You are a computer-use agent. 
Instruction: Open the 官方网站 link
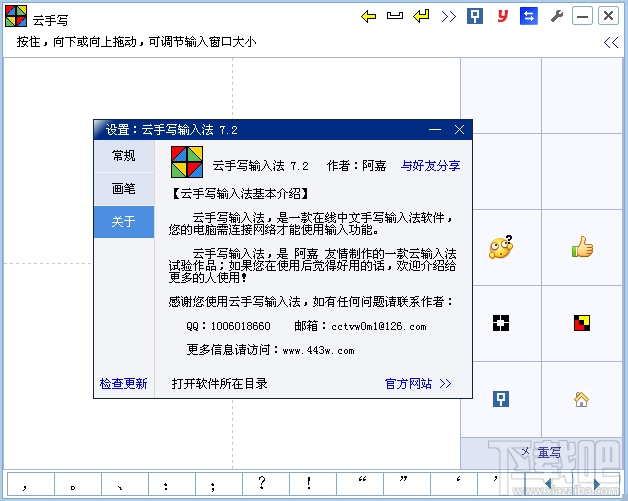[x=418, y=384]
